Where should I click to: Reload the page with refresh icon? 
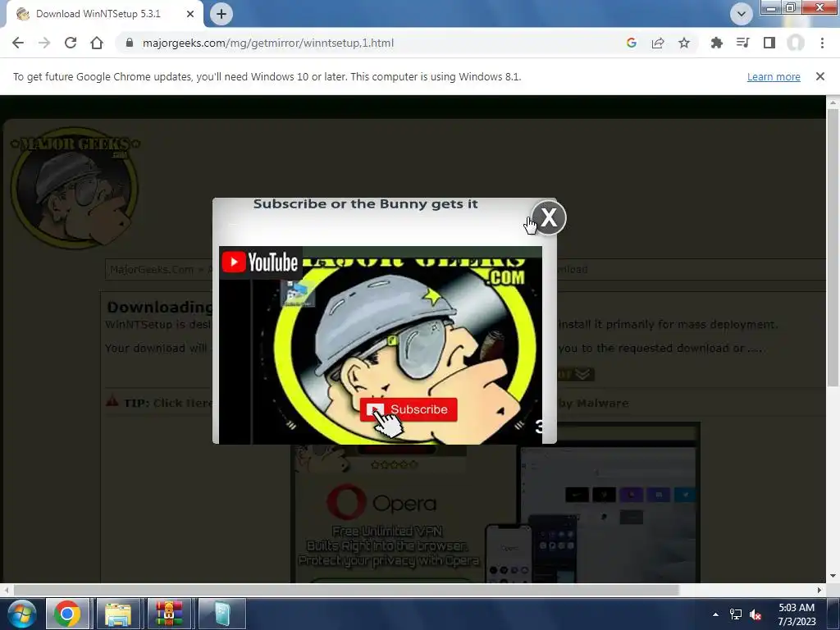click(x=71, y=43)
